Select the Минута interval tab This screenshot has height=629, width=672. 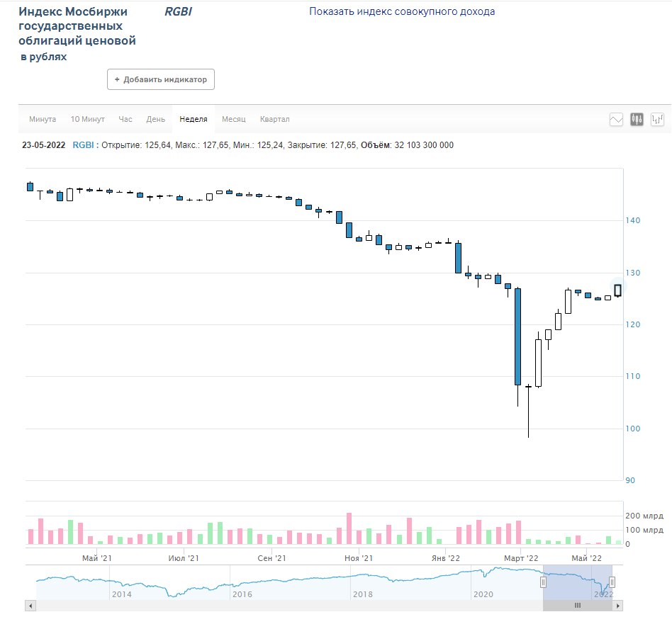[43, 119]
